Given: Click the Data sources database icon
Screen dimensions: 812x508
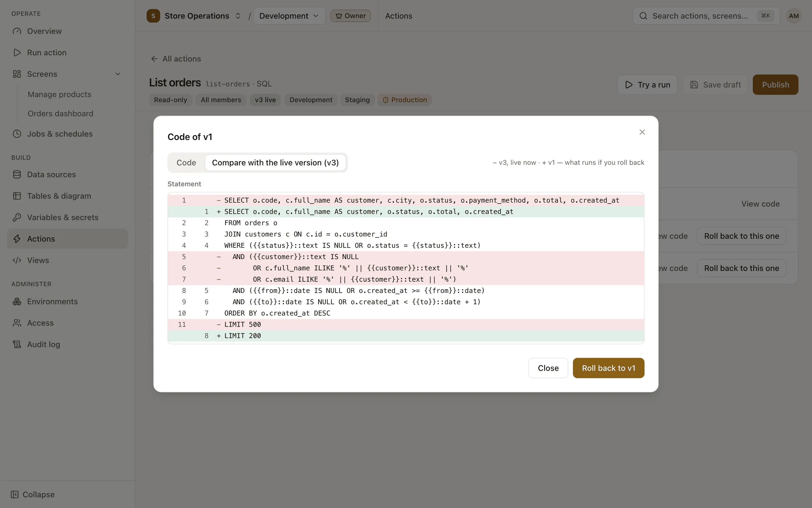Looking at the screenshot, I should (x=17, y=174).
